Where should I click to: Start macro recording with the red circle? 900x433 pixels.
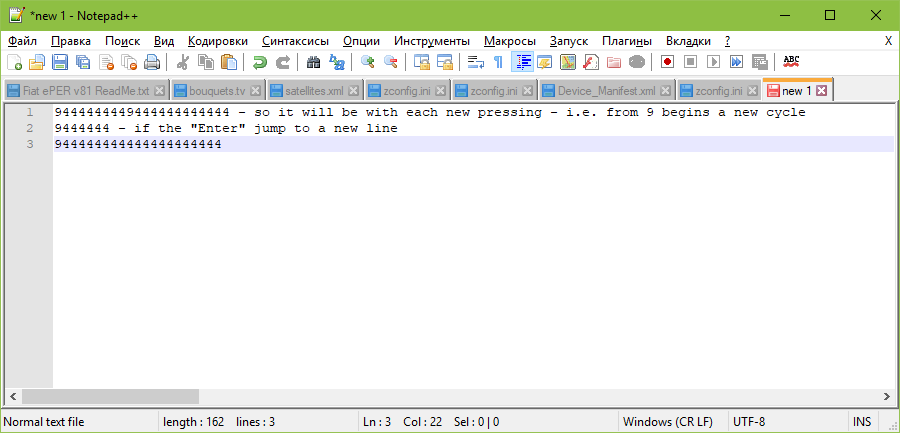tap(667, 62)
